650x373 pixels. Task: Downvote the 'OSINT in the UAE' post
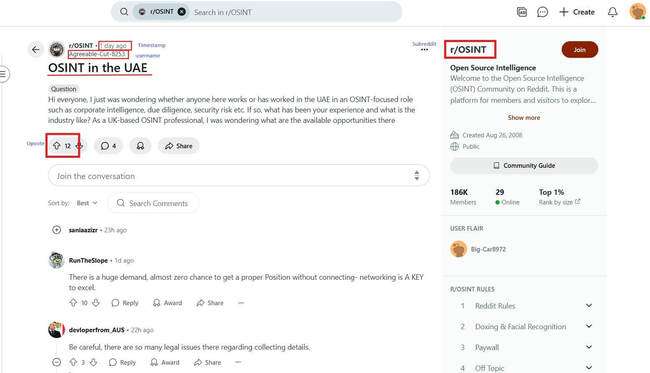pyautogui.click(x=79, y=145)
